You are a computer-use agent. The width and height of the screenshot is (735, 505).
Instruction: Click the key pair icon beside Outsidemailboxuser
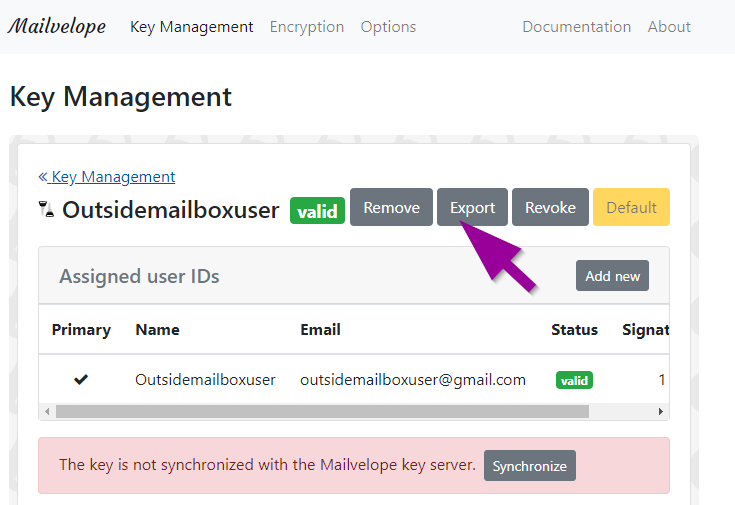point(46,209)
